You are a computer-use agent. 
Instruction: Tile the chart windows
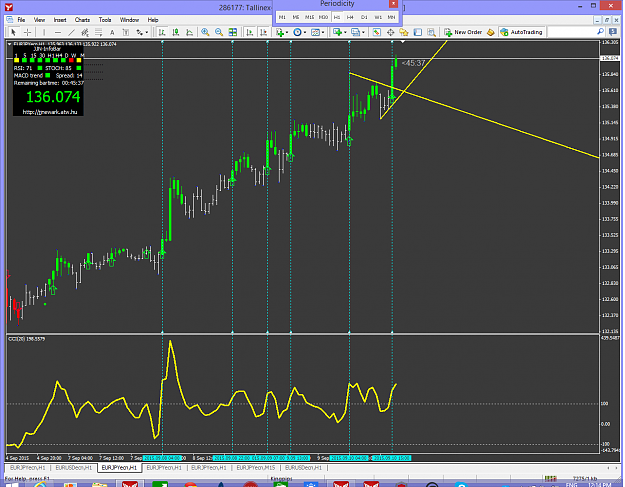pyautogui.click(x=233, y=32)
